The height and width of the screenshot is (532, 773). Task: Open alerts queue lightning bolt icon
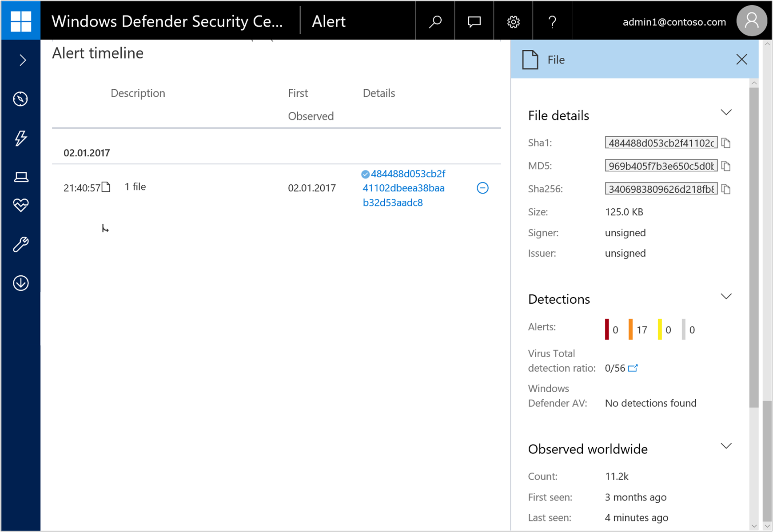tap(20, 138)
